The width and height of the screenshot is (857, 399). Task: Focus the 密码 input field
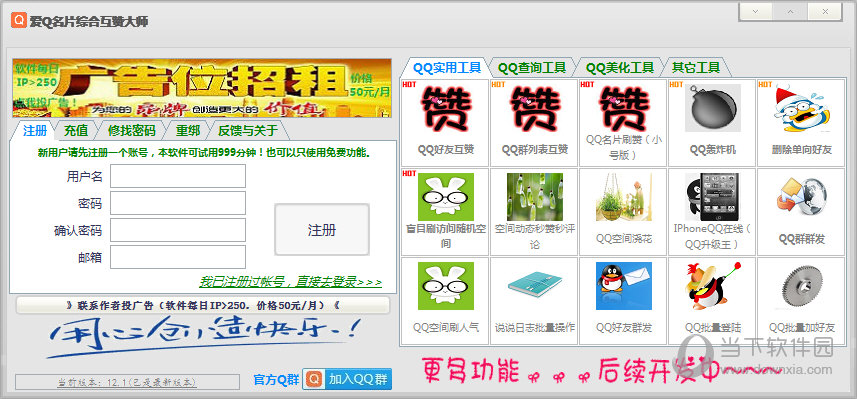(178, 203)
